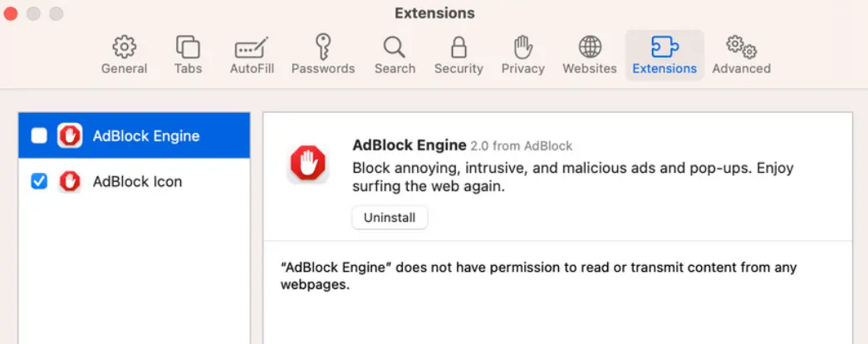Select the AdBlock Engine list row

(x=146, y=135)
